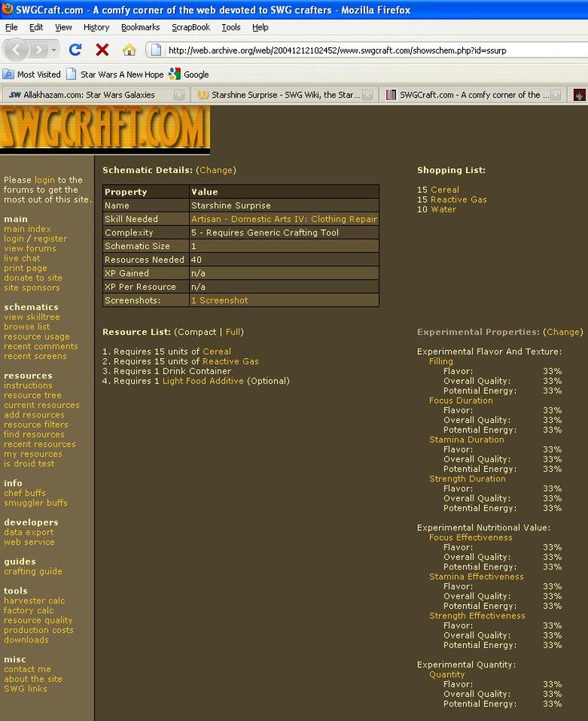Open the history dropdown next to navigation arrows
The height and width of the screenshot is (721, 588).
[54, 50]
